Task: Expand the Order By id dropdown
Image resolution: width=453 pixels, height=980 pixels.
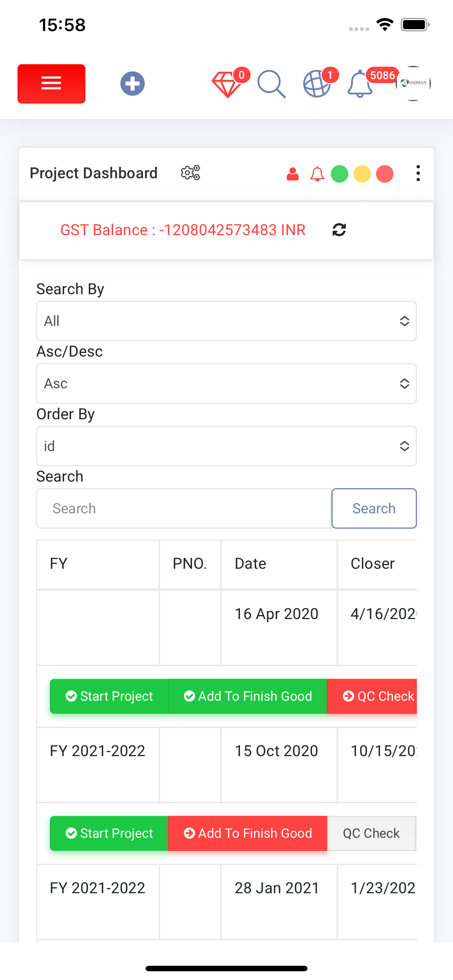Action: coord(226,446)
